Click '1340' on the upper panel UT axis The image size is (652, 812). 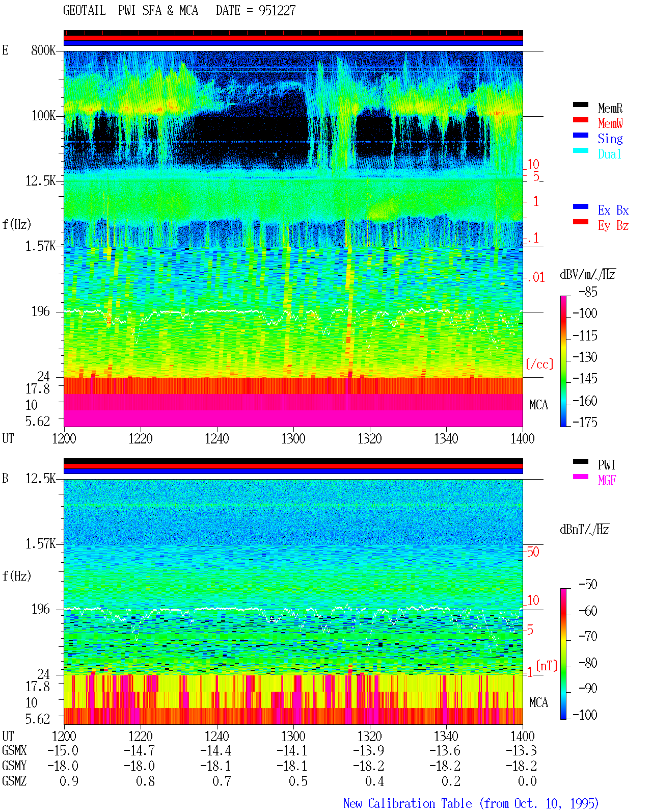pos(446,438)
